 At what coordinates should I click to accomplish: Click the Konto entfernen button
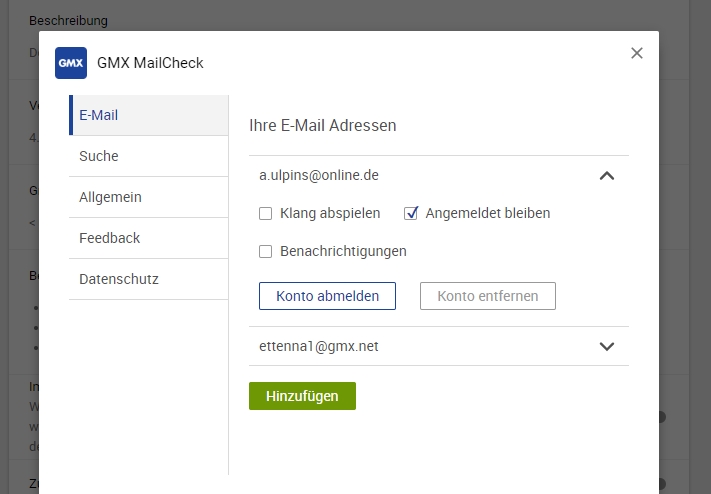click(x=488, y=296)
